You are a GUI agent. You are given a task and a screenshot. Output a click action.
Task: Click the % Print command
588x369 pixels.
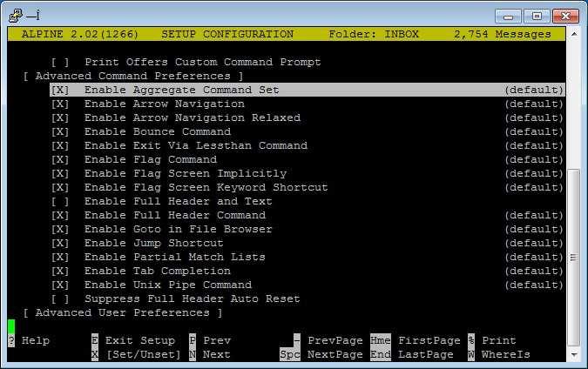[x=491, y=340]
